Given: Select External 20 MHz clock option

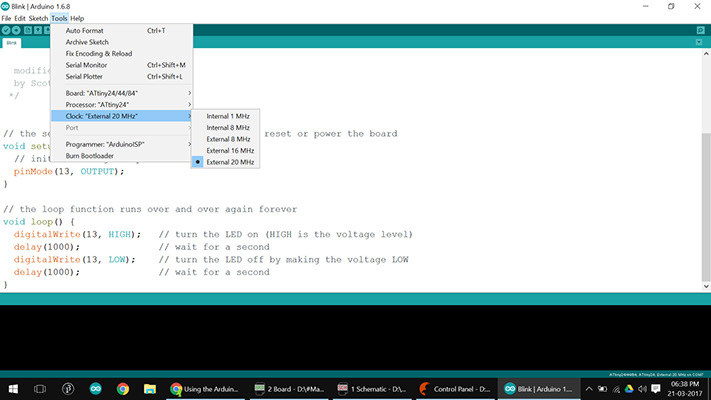Looking at the screenshot, I should 225,162.
